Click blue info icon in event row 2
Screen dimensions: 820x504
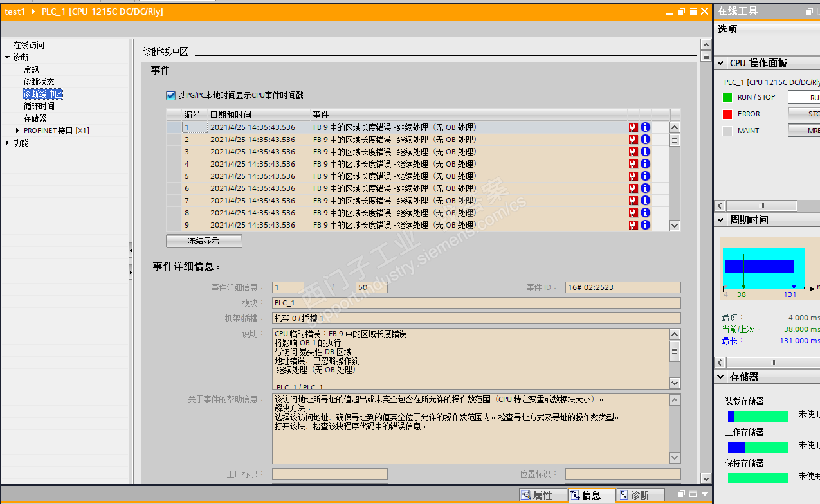coord(645,139)
